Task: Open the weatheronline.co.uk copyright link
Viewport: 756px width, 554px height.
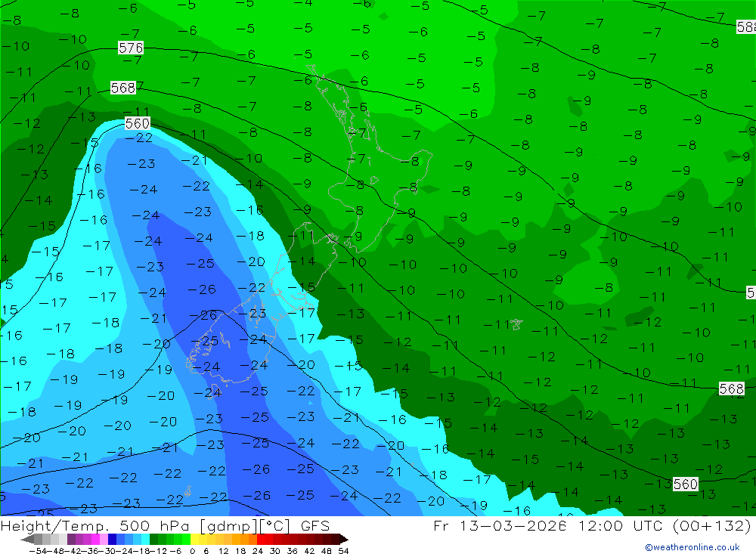Action: click(692, 547)
